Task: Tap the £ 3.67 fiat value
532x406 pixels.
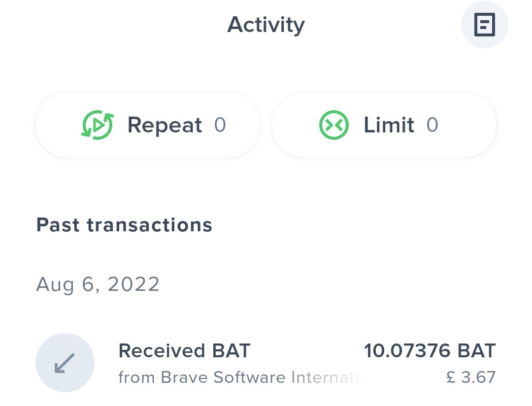Action: (470, 377)
